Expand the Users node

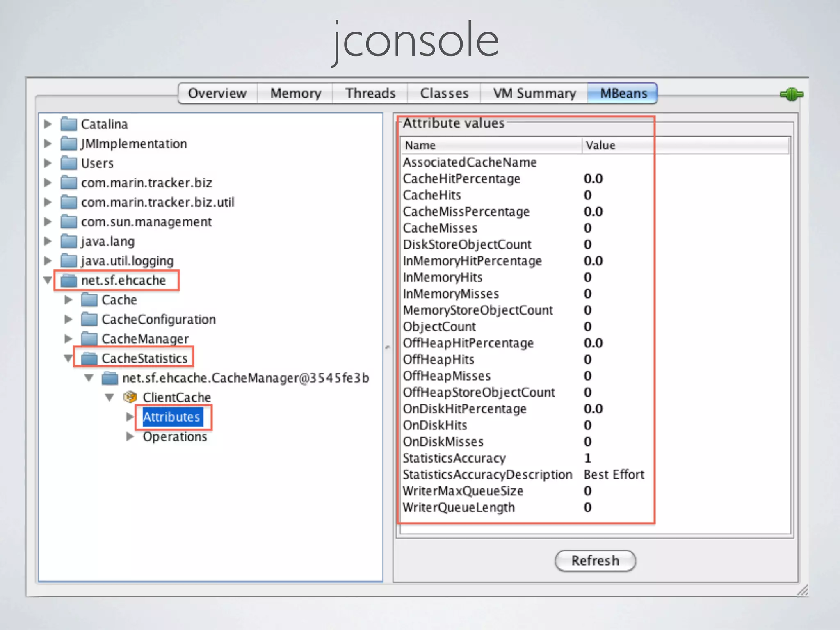[x=48, y=163]
